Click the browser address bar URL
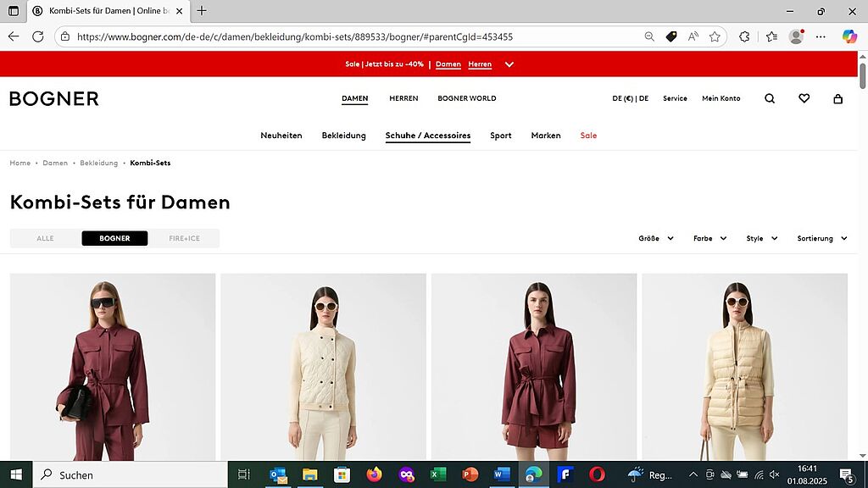The image size is (868, 488). 295,36
